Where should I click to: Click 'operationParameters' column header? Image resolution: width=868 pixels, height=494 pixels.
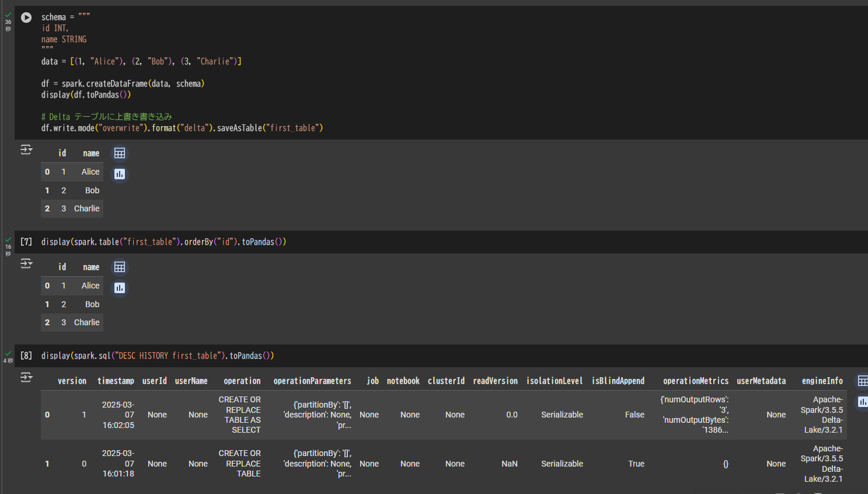tap(312, 381)
